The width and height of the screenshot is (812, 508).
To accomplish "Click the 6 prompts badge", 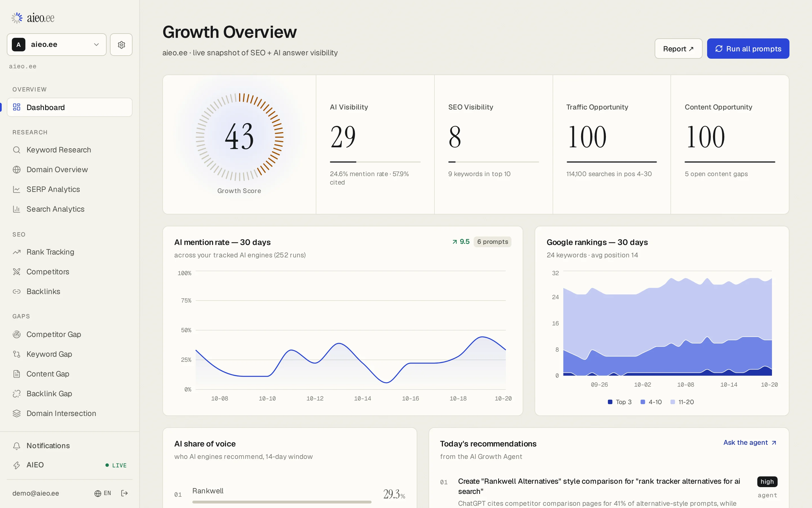I will (x=492, y=242).
